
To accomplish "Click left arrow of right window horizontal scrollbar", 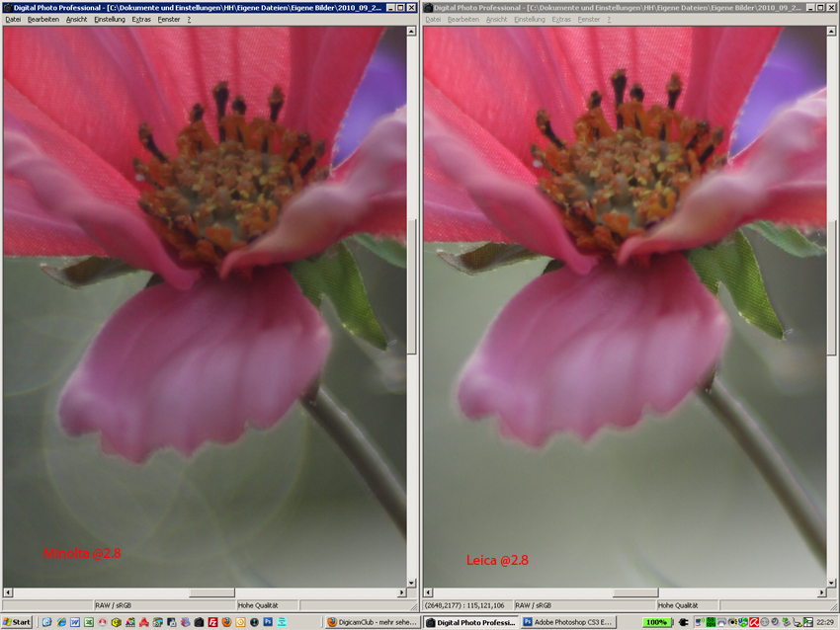I will click(x=428, y=592).
